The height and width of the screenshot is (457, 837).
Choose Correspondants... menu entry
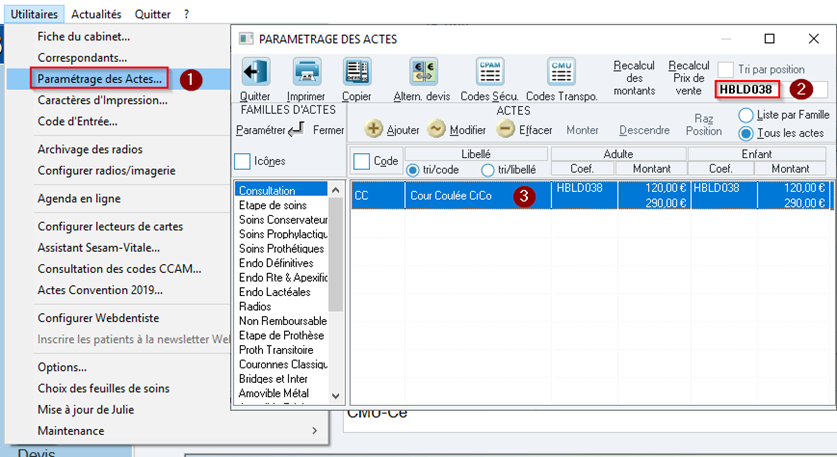82,58
